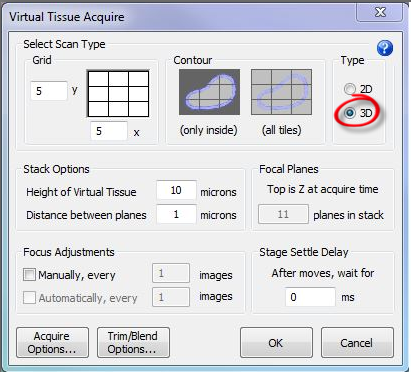Click the Automatically every images count field
Screen dimensions: 411x372
(x=171, y=297)
